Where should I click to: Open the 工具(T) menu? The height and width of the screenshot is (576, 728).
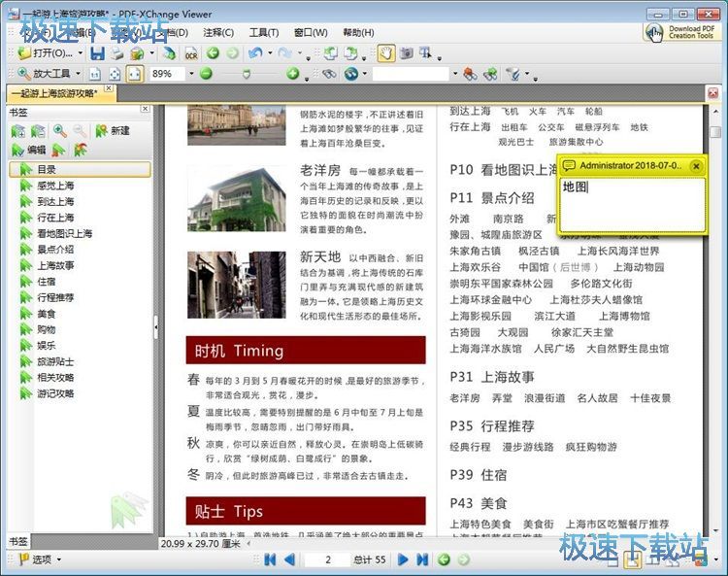click(263, 32)
